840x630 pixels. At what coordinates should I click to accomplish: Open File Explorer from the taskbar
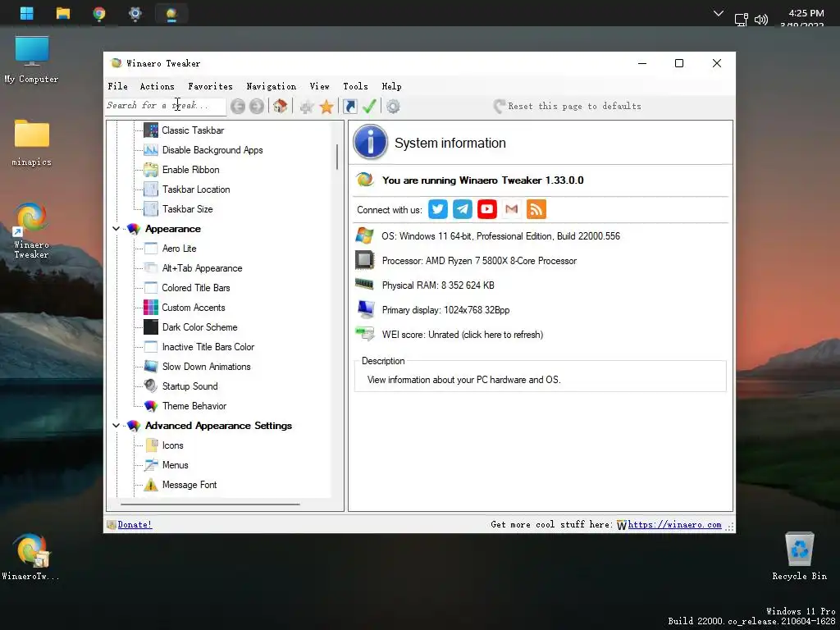click(63, 13)
